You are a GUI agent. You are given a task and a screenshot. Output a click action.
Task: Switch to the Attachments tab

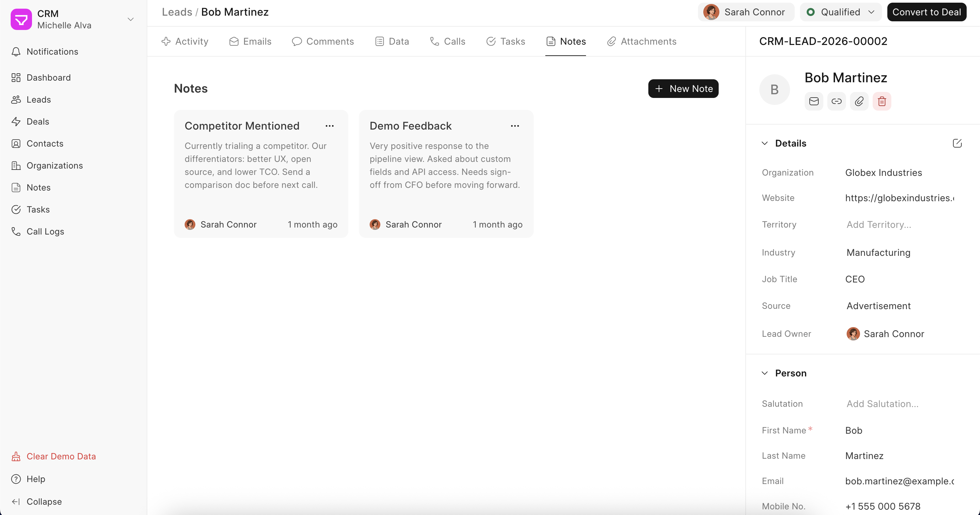(642, 41)
